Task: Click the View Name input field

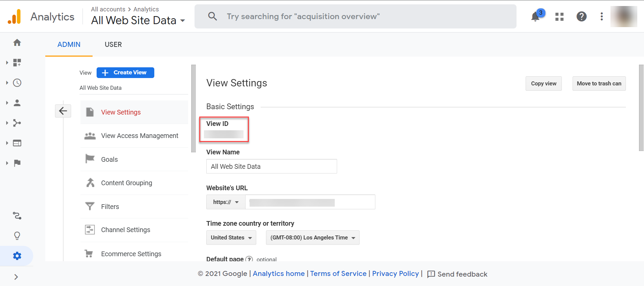Action: click(x=272, y=166)
